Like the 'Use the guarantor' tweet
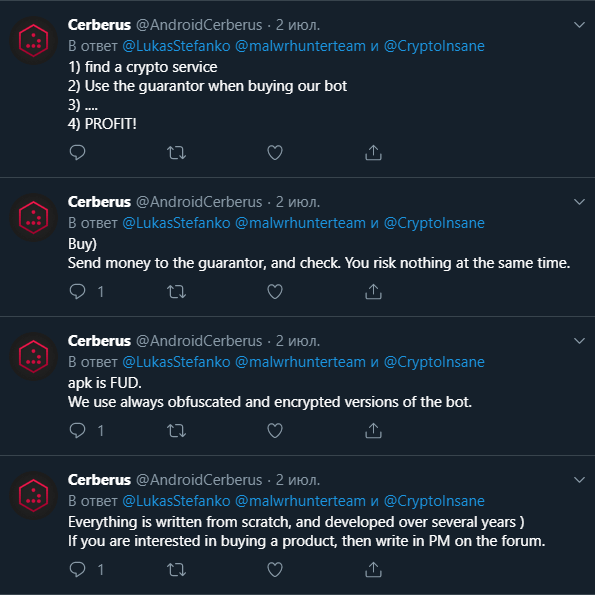This screenshot has height=595, width=595. pyautogui.click(x=275, y=153)
